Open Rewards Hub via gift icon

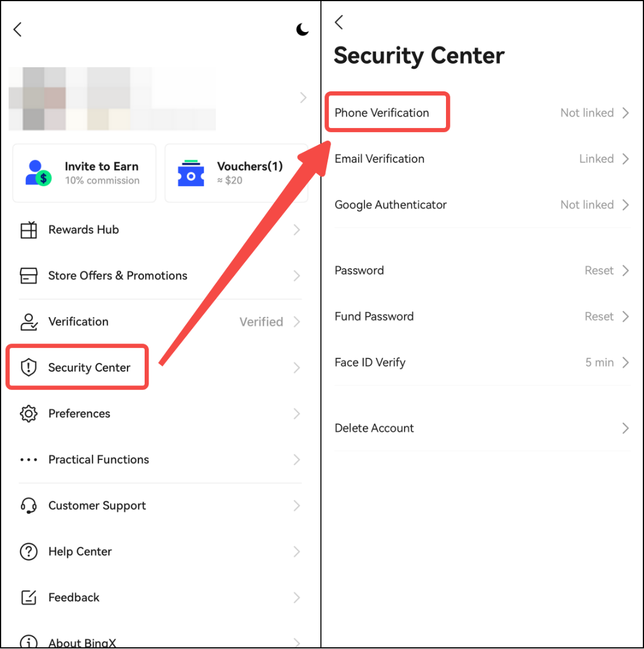coord(29,230)
